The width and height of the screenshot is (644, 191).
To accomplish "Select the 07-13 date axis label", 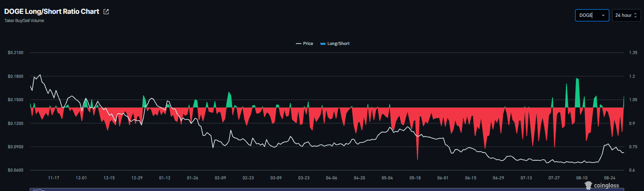I will 526,178.
